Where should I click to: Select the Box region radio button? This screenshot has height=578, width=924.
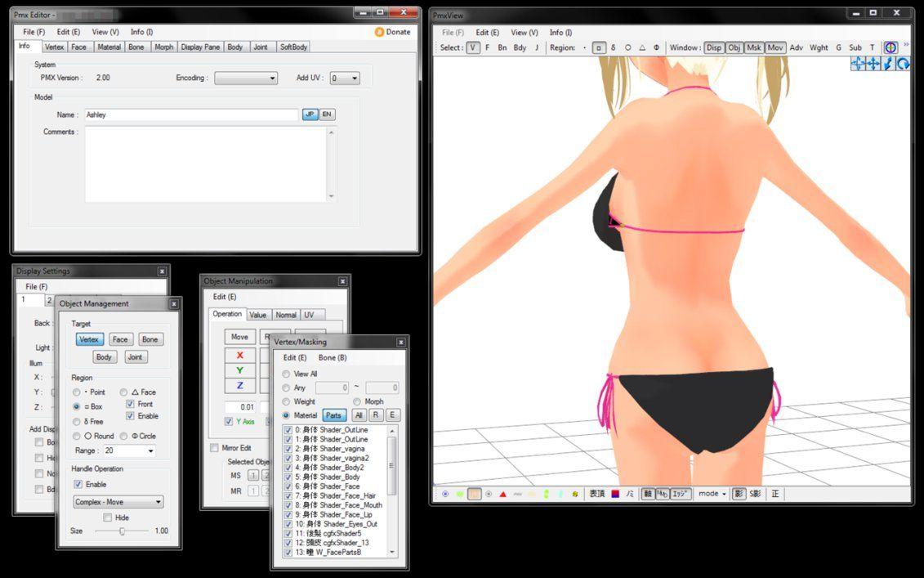77,407
